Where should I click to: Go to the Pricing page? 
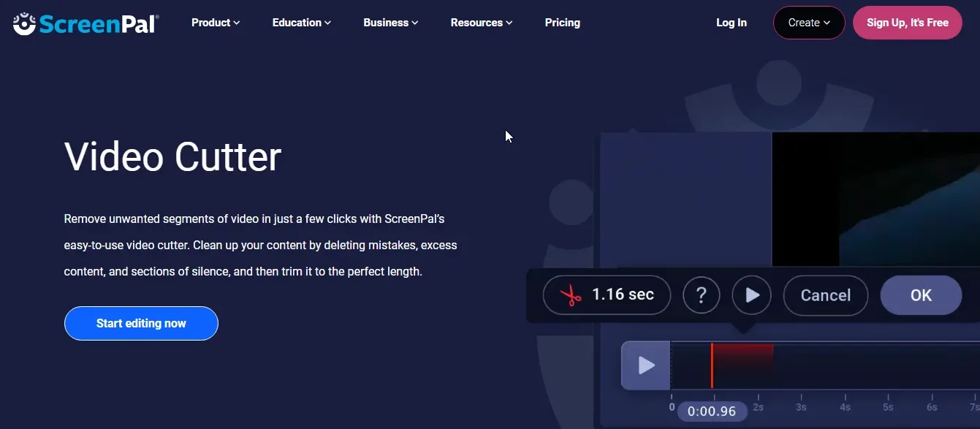pos(563,23)
